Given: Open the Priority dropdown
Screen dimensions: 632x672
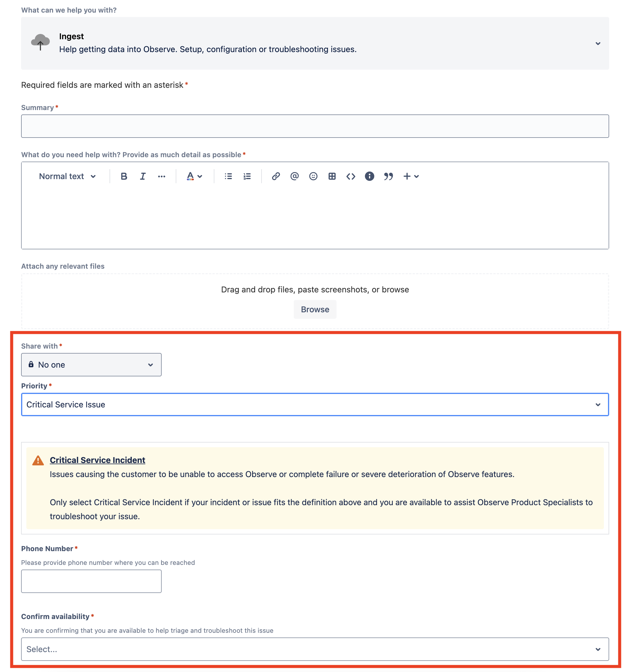Looking at the screenshot, I should [x=315, y=404].
